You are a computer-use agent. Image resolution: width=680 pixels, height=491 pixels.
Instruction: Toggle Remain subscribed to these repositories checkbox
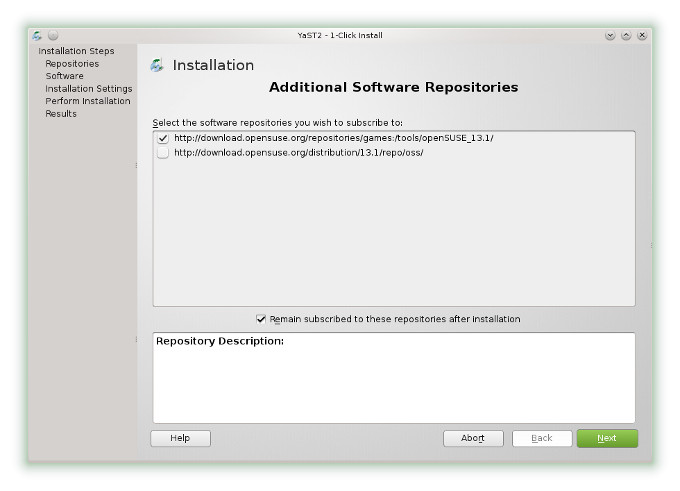(261, 319)
